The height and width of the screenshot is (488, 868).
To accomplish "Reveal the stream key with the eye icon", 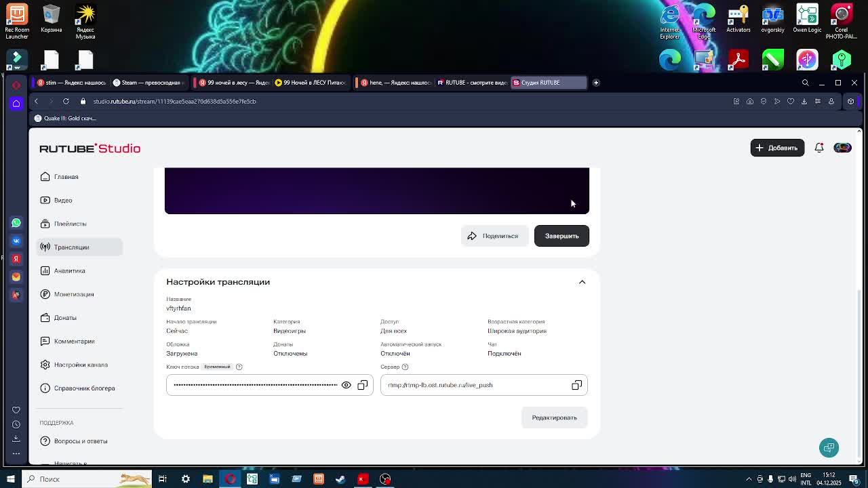I will coord(346,385).
